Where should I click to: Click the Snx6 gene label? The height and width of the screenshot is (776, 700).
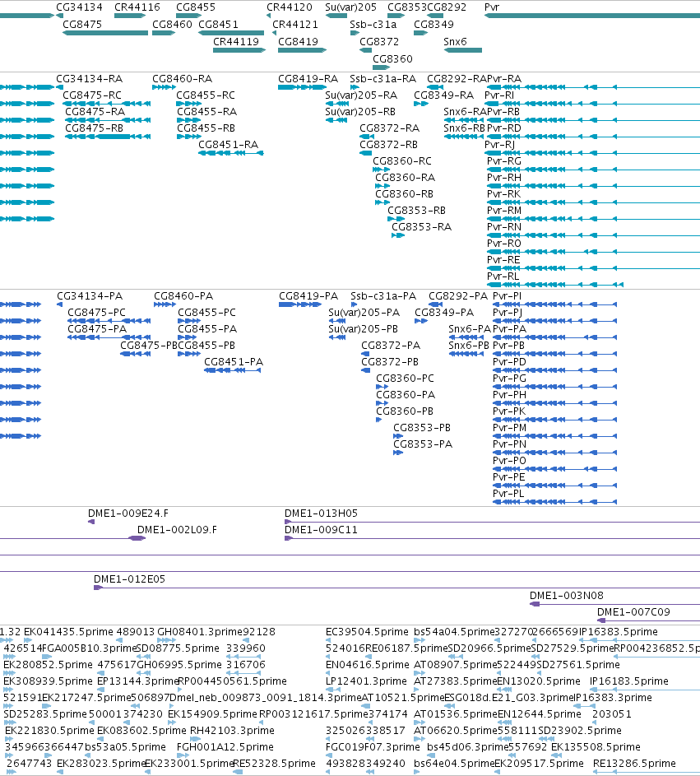click(x=455, y=42)
